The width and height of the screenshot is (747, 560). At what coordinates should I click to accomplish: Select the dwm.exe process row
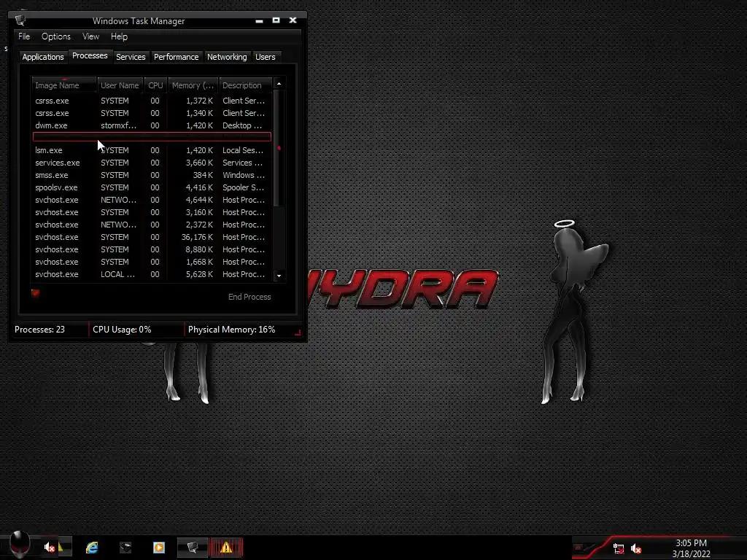pyautogui.click(x=152, y=125)
